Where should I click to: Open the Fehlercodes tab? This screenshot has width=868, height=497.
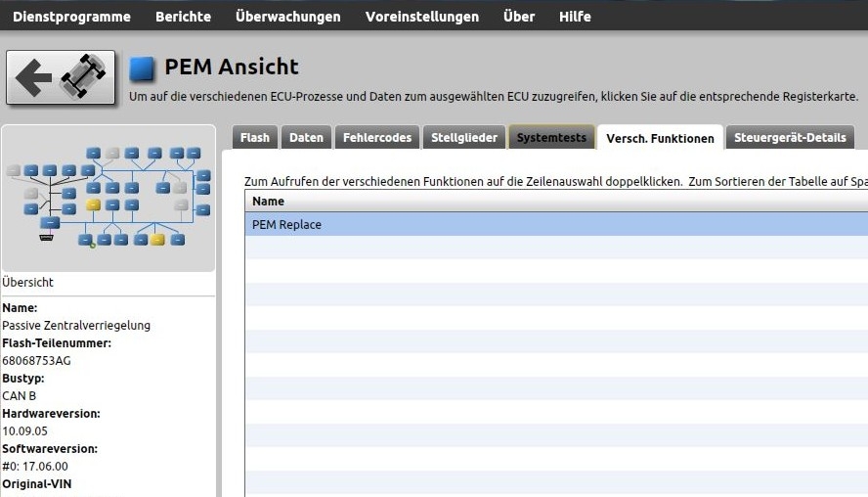point(377,137)
